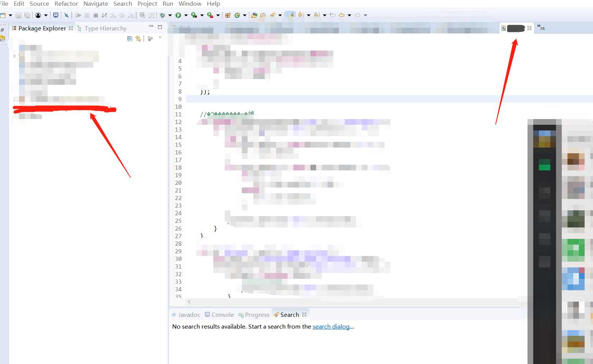Click the Terminate stop icon
The height and width of the screenshot is (364, 593).
[96, 15]
